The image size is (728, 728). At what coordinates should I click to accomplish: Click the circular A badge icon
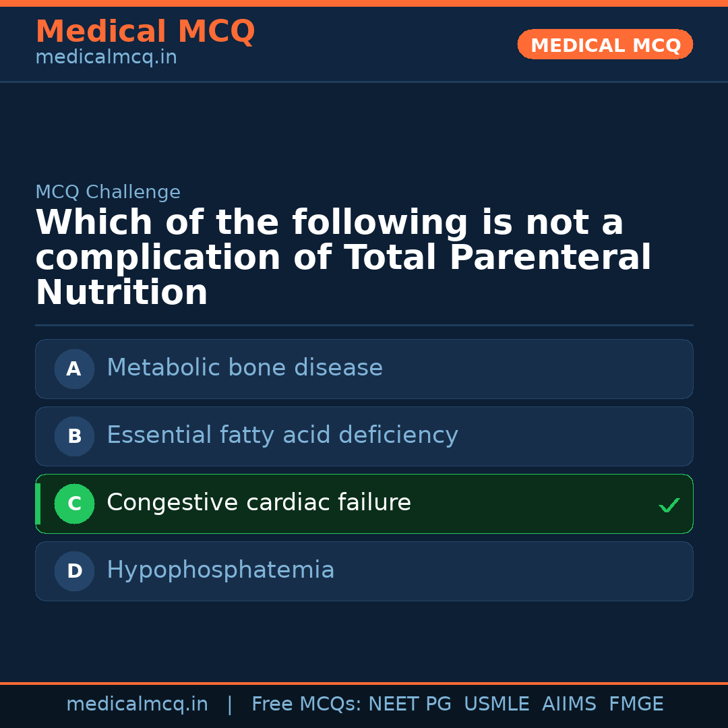tap(74, 369)
